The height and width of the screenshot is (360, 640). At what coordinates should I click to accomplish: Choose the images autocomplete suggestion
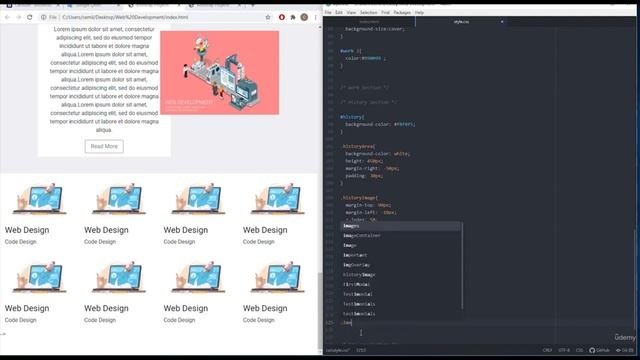click(401, 226)
